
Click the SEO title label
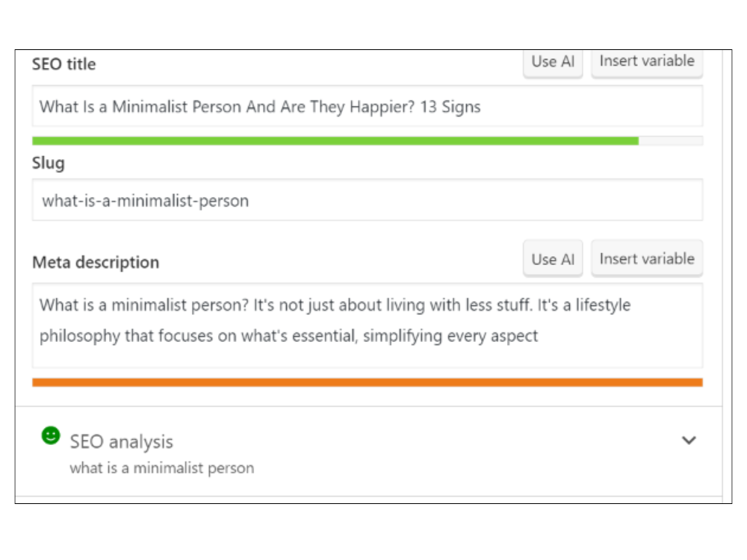63,64
